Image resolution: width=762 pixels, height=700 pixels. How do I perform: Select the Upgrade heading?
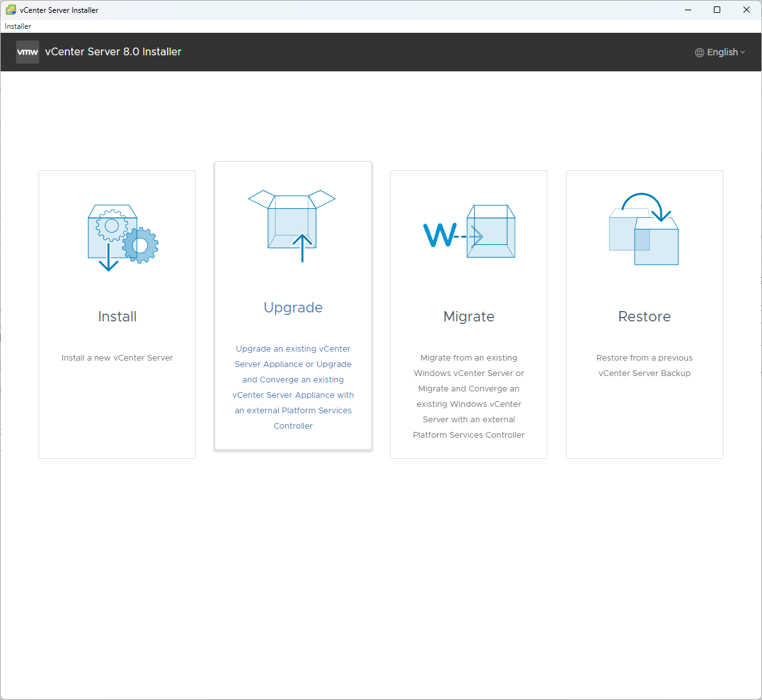pyautogui.click(x=293, y=307)
